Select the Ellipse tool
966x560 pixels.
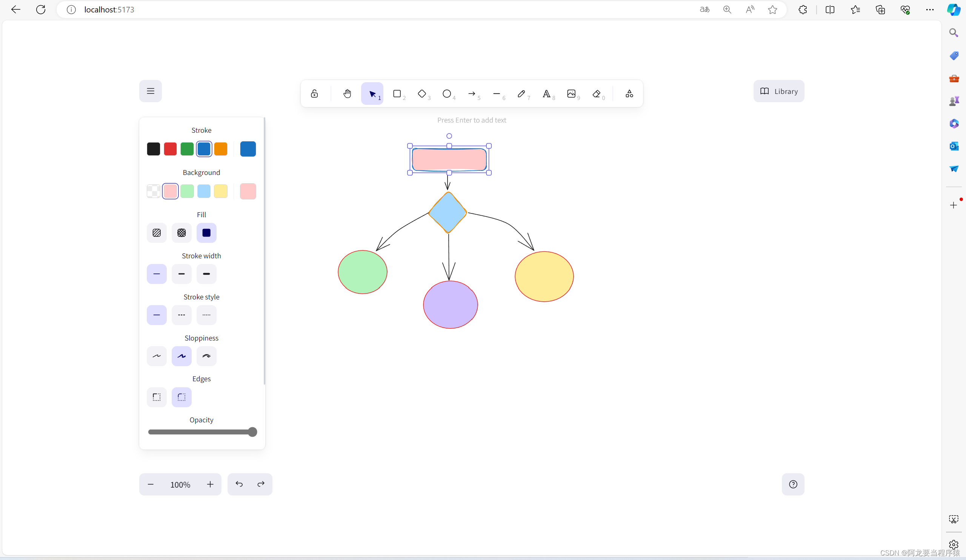tap(447, 94)
